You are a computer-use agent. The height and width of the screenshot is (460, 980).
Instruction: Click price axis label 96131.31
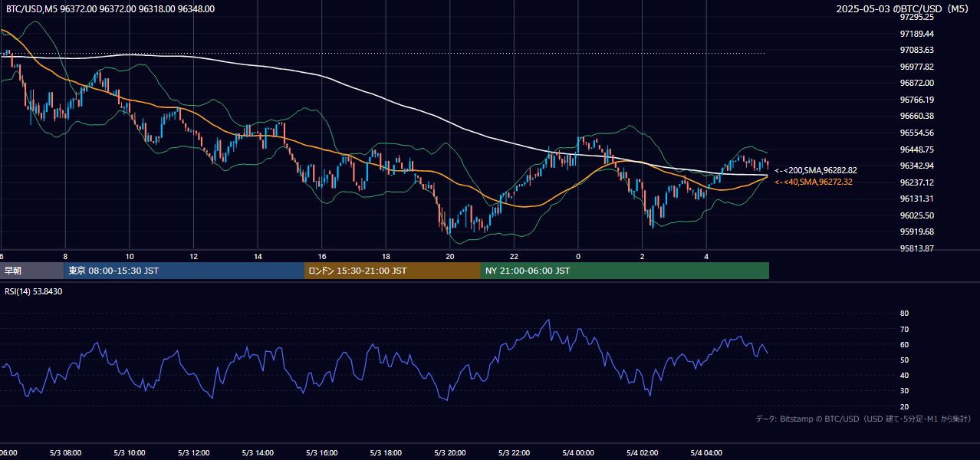(x=916, y=199)
